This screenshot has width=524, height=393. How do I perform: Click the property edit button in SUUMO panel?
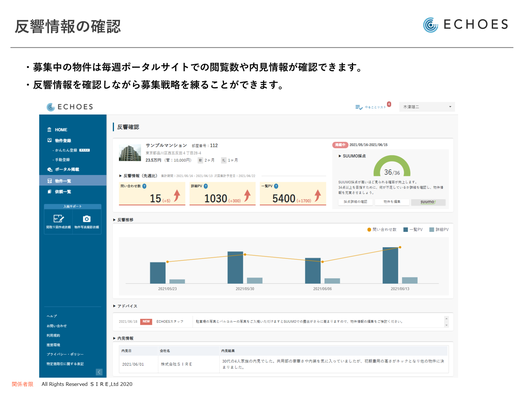[392, 202]
